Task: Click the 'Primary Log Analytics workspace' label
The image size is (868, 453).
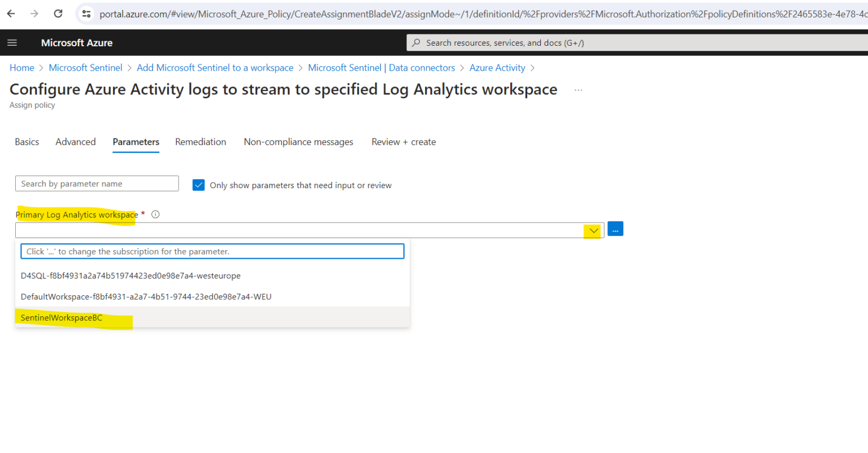Action: (77, 215)
